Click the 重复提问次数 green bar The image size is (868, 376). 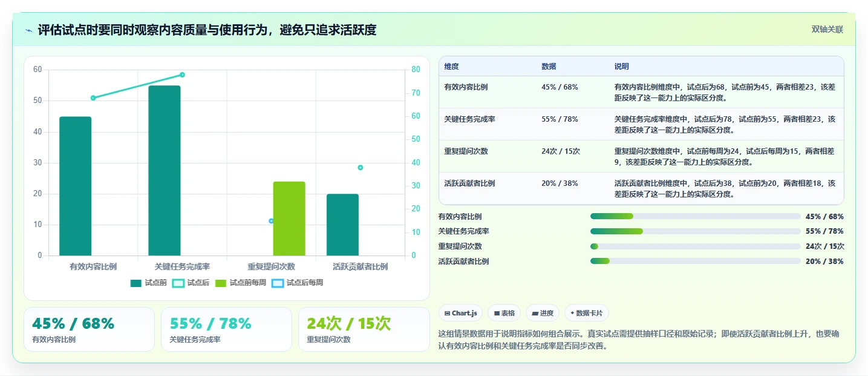[289, 219]
